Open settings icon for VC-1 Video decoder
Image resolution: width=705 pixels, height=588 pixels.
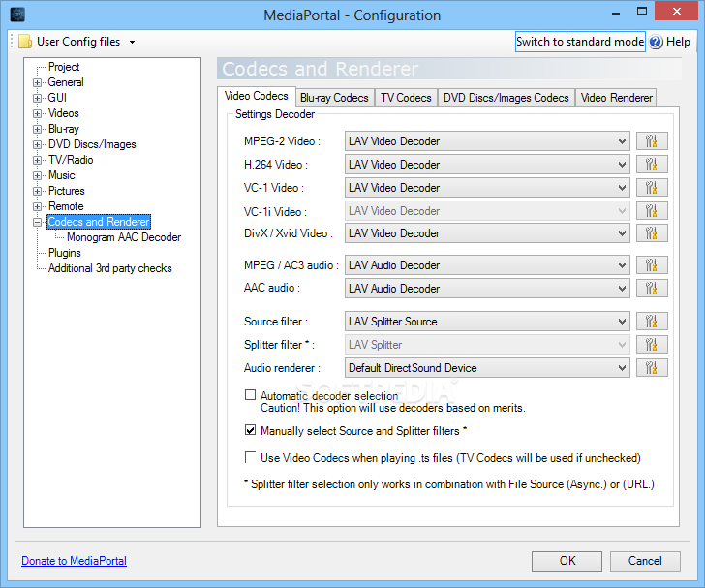click(x=652, y=188)
